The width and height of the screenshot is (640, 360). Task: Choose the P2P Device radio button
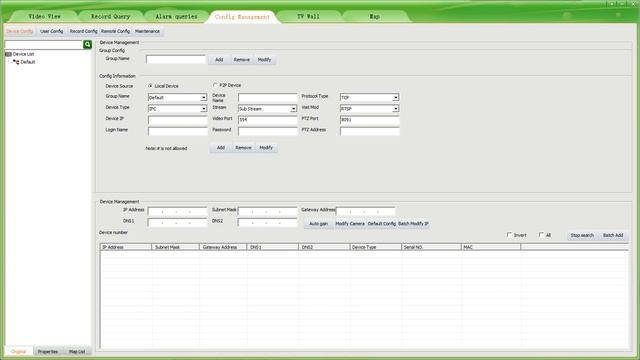[x=215, y=85]
